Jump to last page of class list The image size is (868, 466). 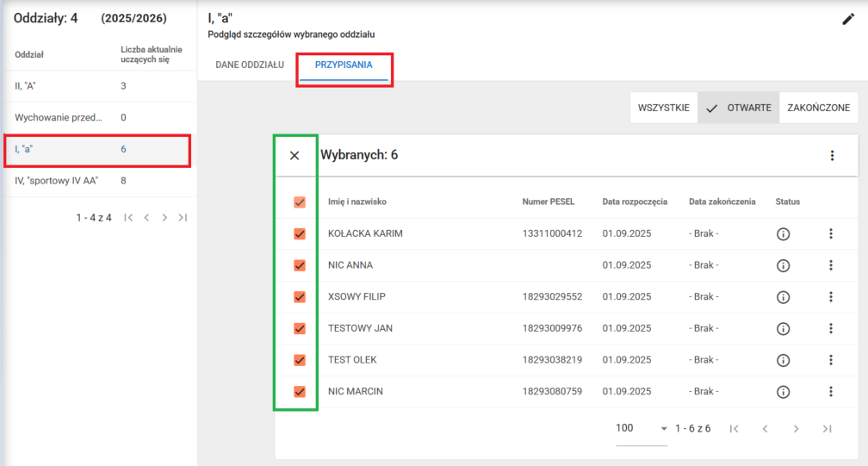(x=183, y=218)
